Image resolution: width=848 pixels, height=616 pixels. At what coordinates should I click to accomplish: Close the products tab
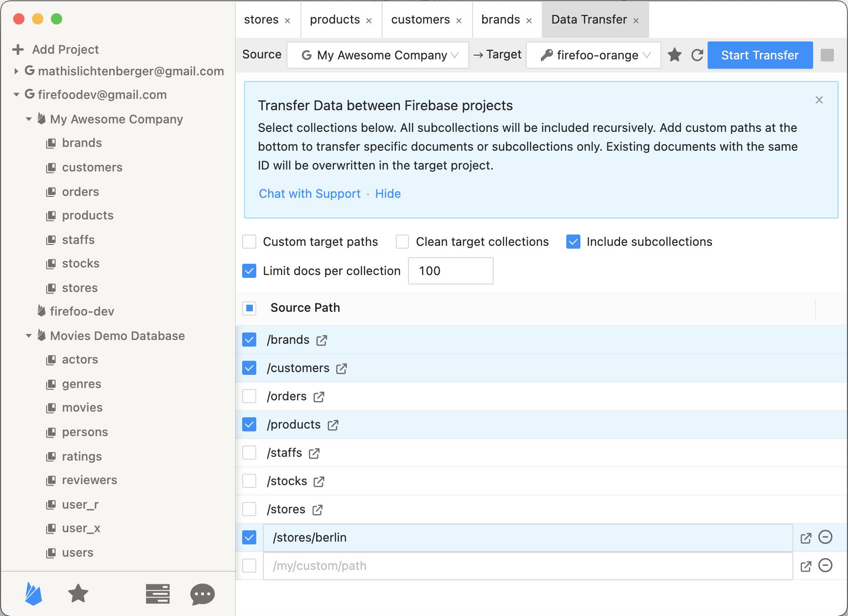pyautogui.click(x=369, y=21)
